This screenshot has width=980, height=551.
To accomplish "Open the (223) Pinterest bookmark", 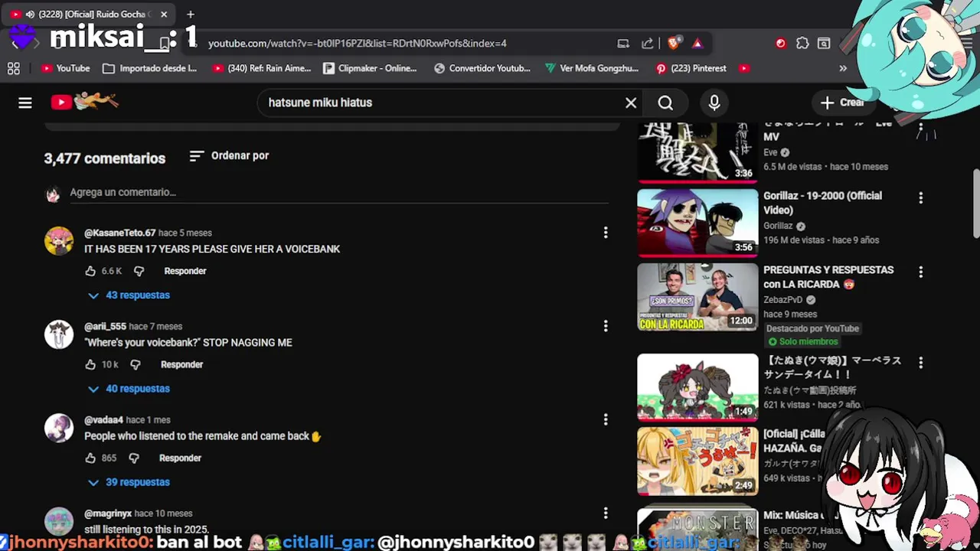I will pyautogui.click(x=691, y=68).
